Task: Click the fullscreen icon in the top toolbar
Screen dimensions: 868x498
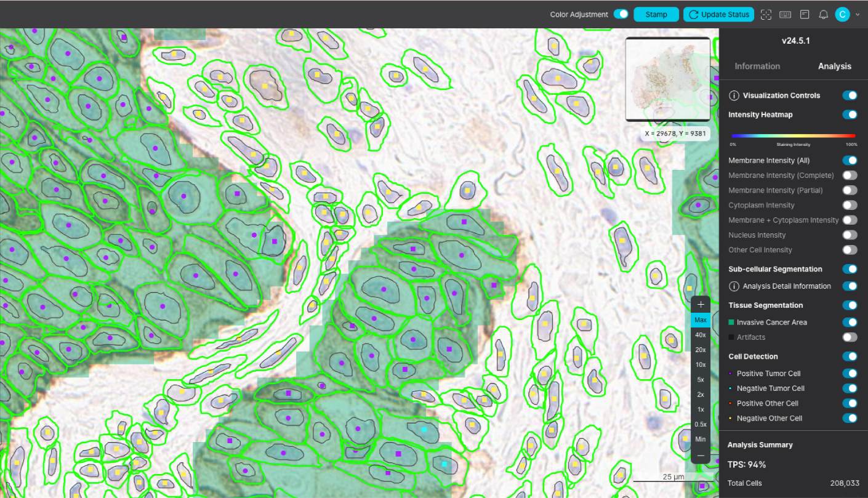Action: tap(766, 14)
